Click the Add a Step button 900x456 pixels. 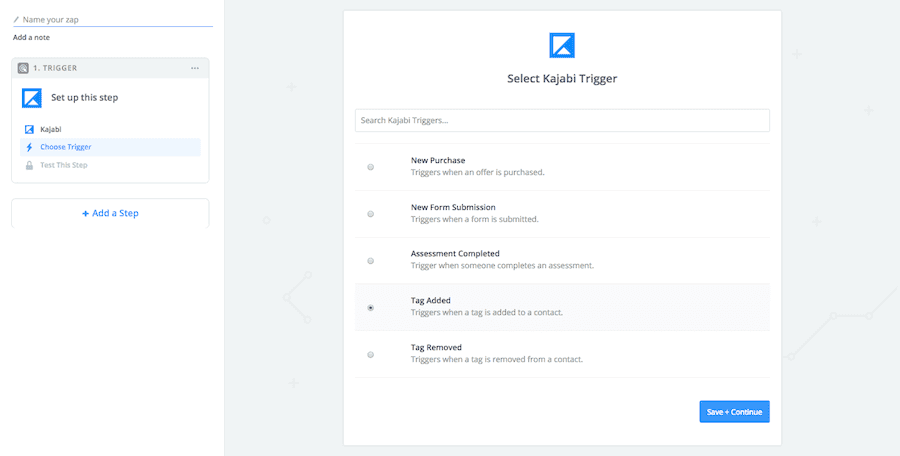pos(110,213)
